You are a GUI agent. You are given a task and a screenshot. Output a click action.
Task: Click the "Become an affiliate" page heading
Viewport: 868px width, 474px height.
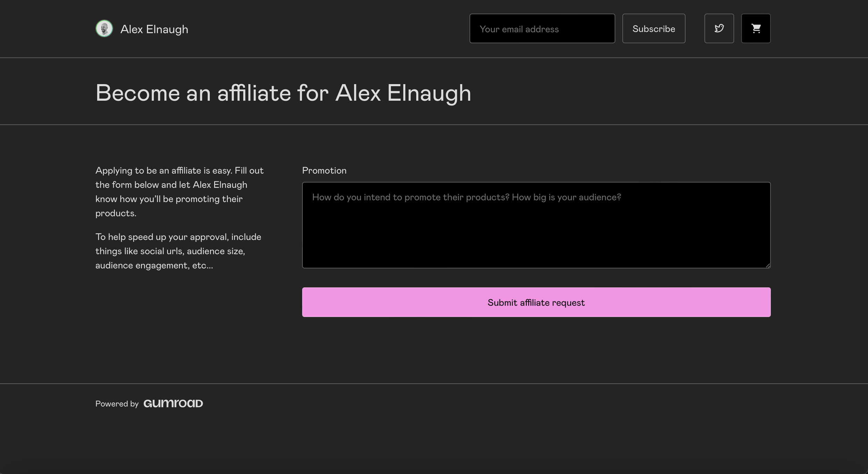click(283, 93)
